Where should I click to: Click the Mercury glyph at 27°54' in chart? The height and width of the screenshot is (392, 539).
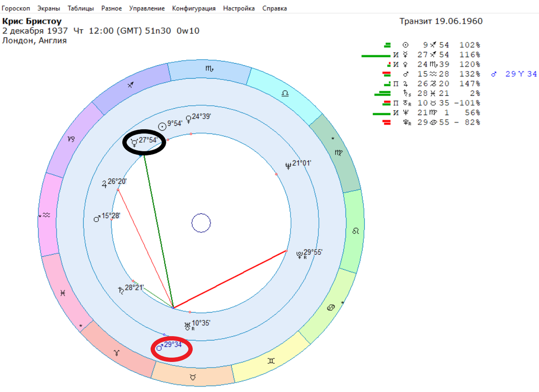(x=134, y=144)
